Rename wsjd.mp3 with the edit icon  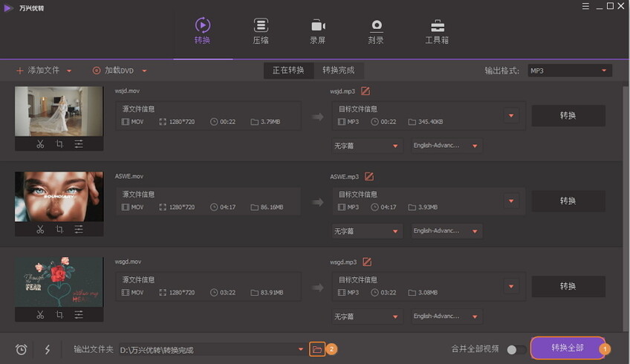tap(366, 91)
